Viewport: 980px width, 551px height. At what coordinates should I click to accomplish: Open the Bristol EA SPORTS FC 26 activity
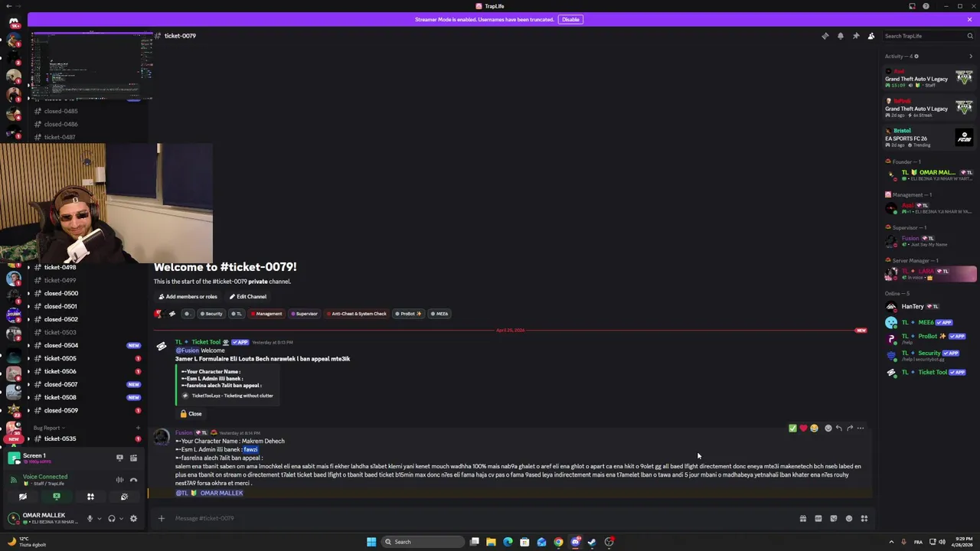click(930, 138)
